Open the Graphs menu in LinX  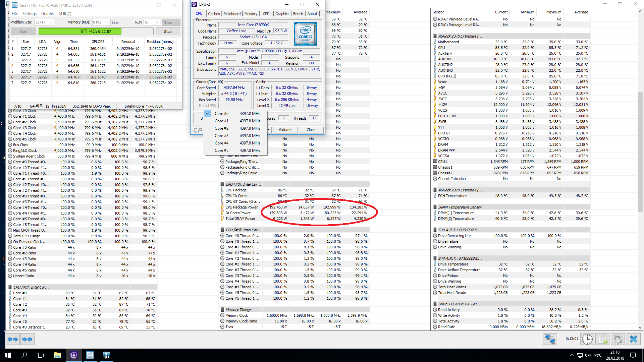coord(47,14)
